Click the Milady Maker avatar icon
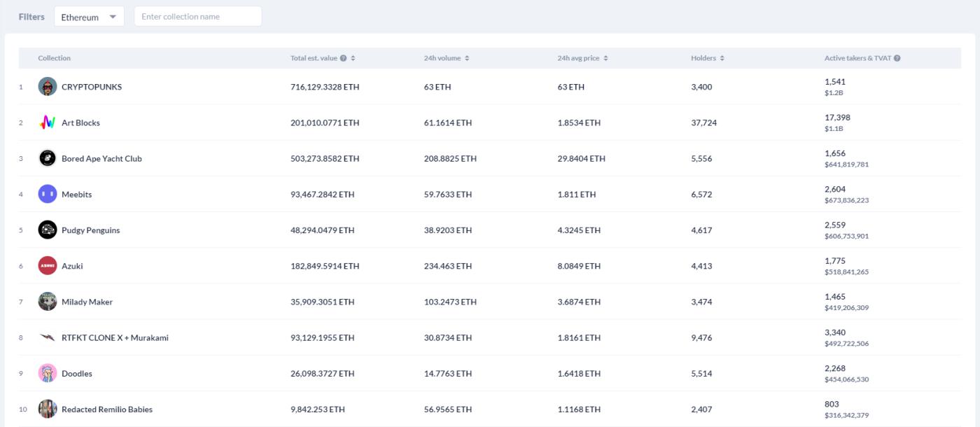The image size is (980, 427). click(x=48, y=302)
